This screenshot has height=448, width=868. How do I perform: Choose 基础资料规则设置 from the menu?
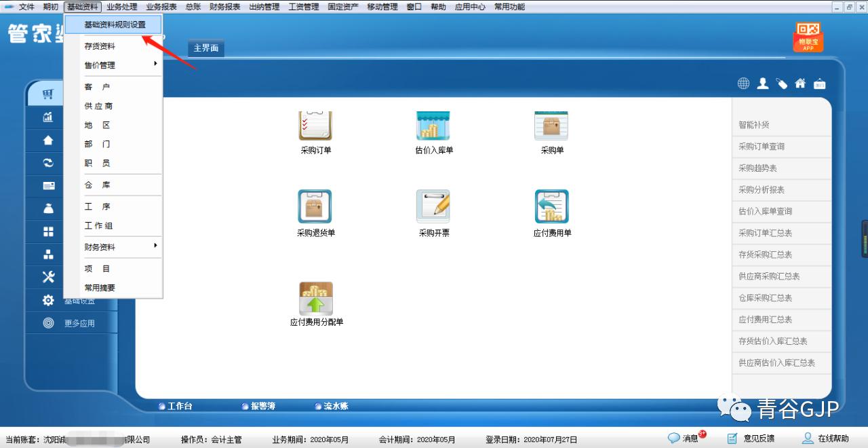114,24
